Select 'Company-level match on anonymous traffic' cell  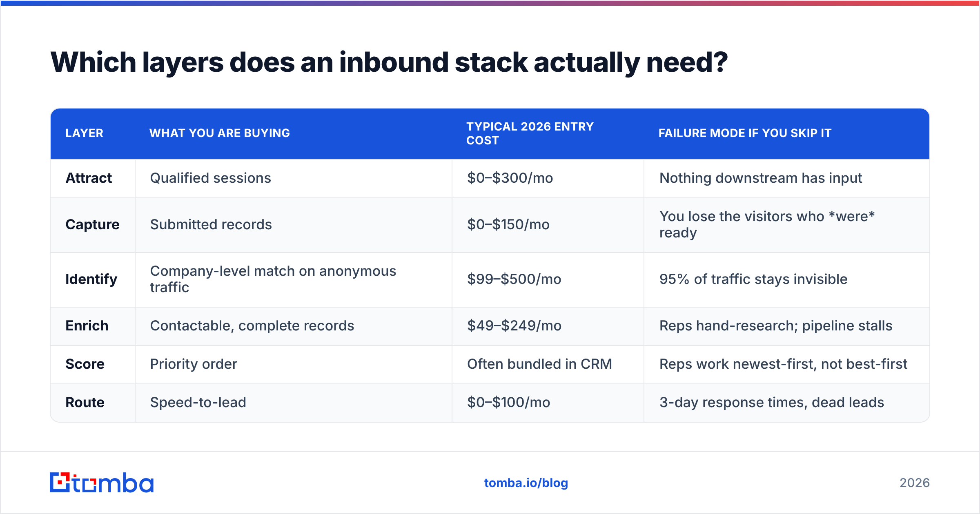pyautogui.click(x=294, y=280)
